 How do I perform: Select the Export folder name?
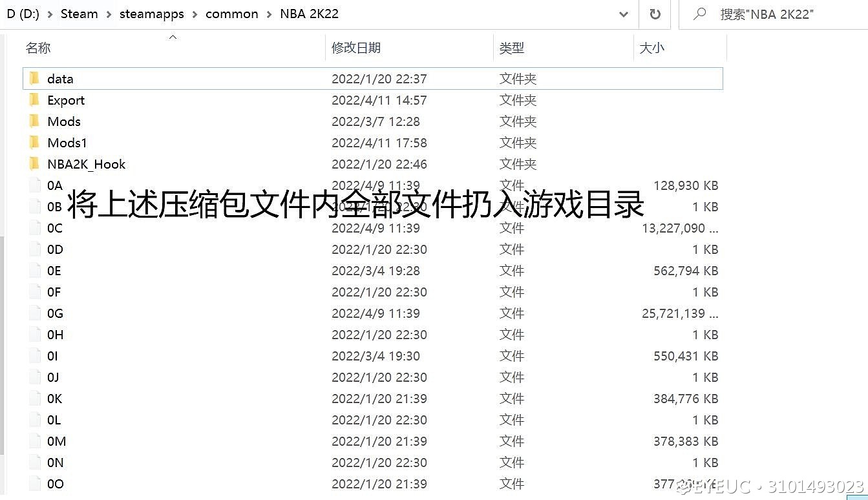pos(66,100)
